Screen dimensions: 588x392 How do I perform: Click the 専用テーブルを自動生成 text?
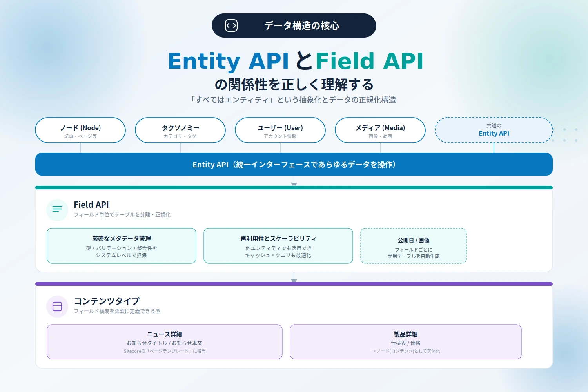[414, 256]
